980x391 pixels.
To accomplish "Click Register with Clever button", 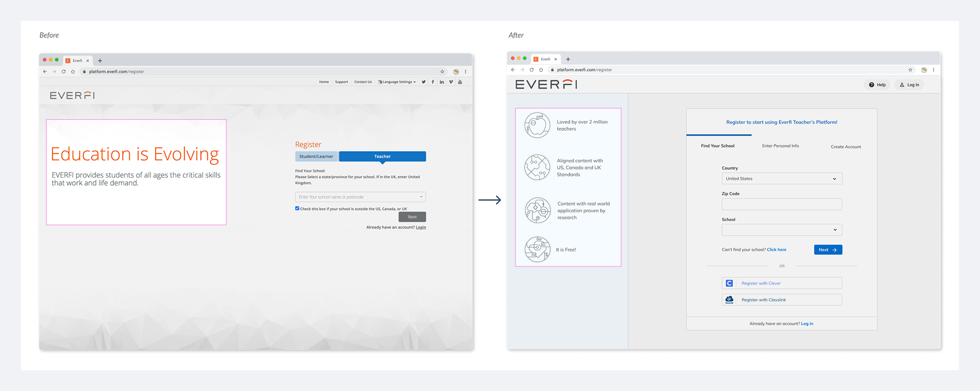I will pos(782,283).
